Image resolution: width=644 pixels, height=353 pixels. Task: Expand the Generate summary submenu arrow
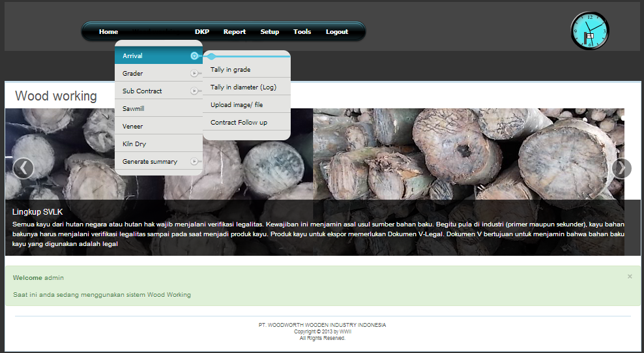(x=194, y=162)
